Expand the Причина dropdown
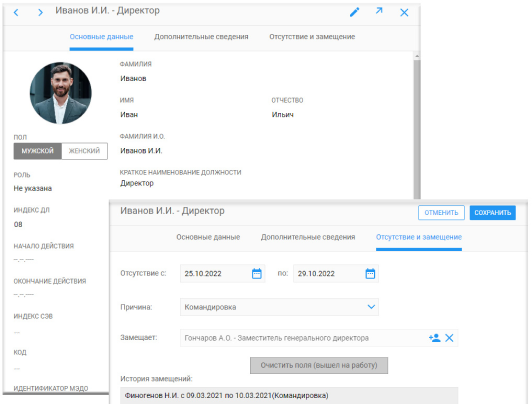 click(x=371, y=307)
